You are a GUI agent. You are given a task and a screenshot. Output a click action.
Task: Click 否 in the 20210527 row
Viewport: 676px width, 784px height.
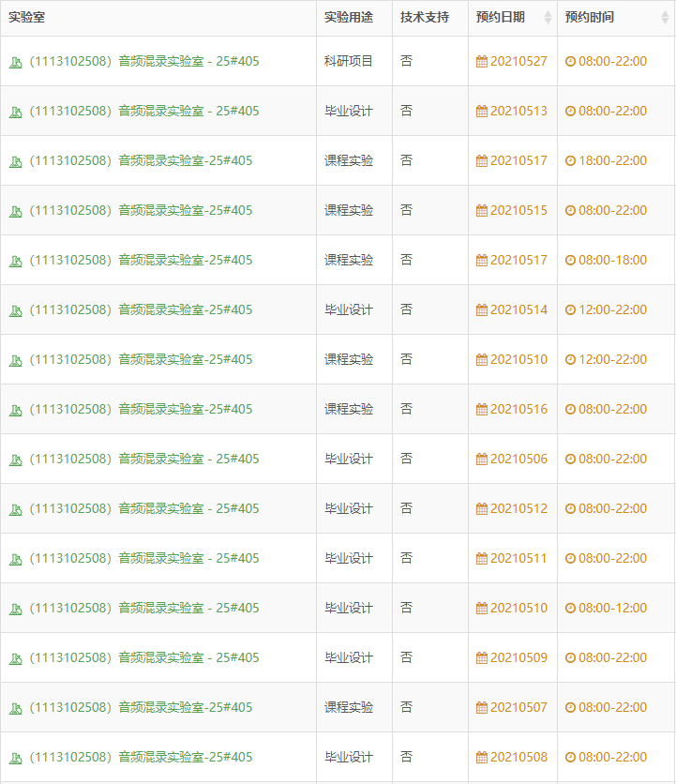click(x=407, y=62)
